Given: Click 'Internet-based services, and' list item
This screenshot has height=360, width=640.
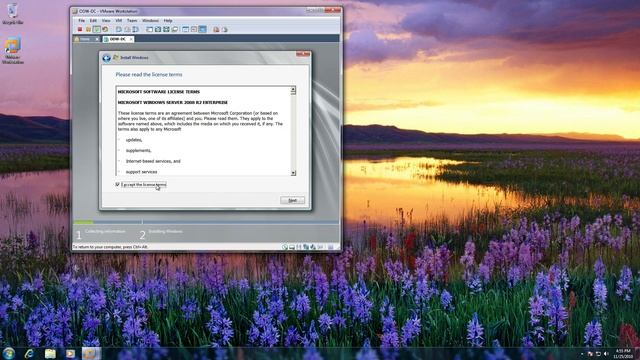Looking at the screenshot, I should (153, 161).
